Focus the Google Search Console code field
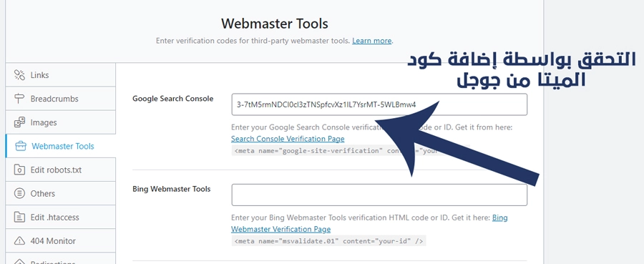The width and height of the screenshot is (644, 264). (379, 104)
